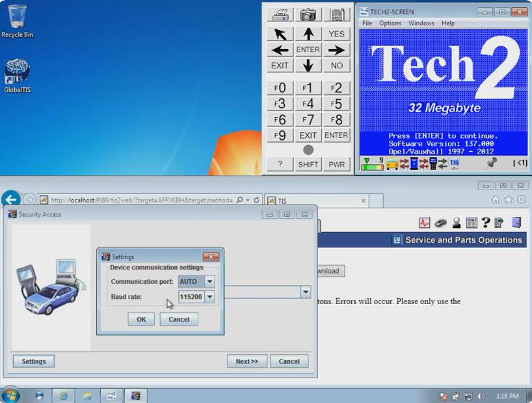This screenshot has height=403, width=532.
Task: Click the pushpin icon in the Tech2 status bar
Action: [492, 163]
